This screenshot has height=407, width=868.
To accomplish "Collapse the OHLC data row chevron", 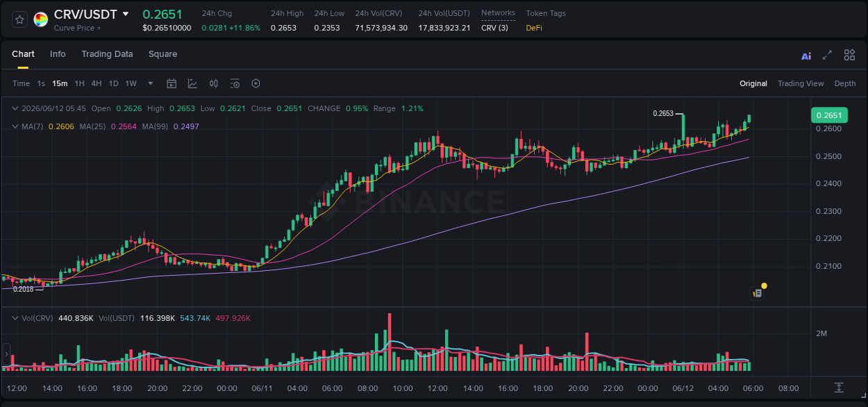I will pyautogui.click(x=15, y=108).
